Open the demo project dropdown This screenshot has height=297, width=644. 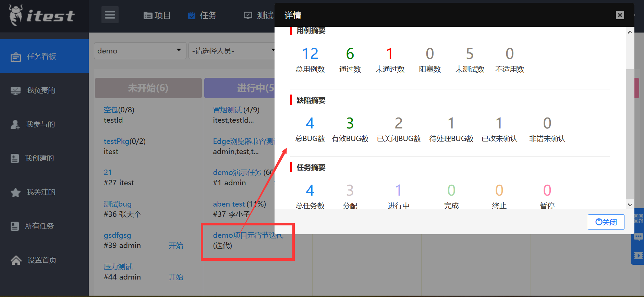(x=140, y=51)
